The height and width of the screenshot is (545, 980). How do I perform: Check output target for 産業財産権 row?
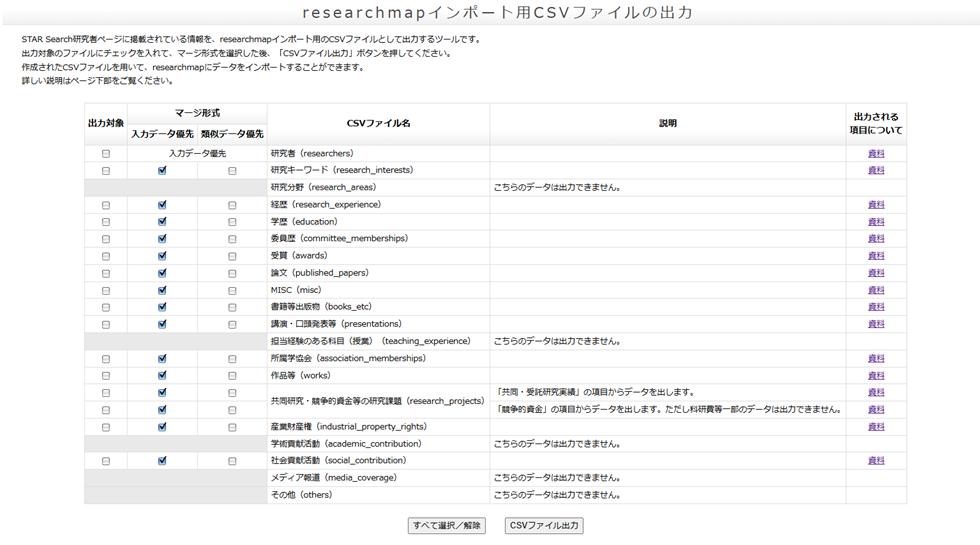point(106,427)
